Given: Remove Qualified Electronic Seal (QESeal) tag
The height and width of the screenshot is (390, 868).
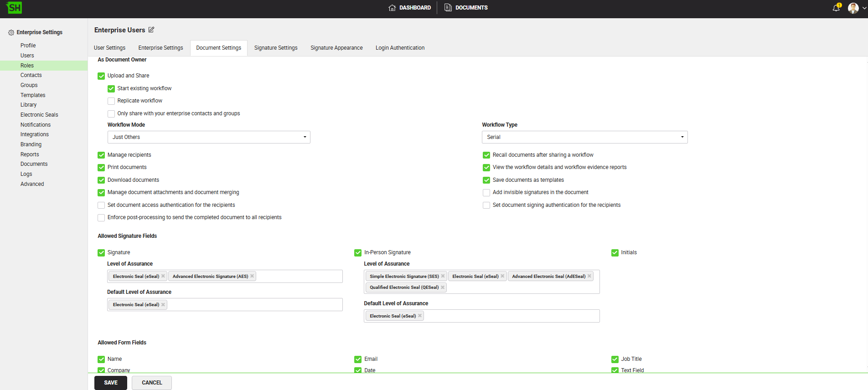Looking at the screenshot, I should [443, 287].
